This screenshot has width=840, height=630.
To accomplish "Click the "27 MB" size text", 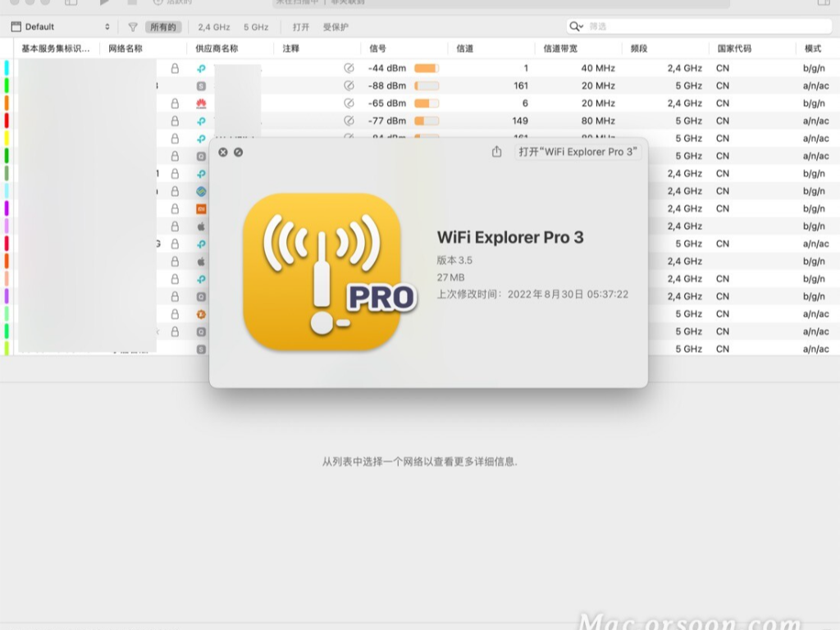I will tap(450, 277).
